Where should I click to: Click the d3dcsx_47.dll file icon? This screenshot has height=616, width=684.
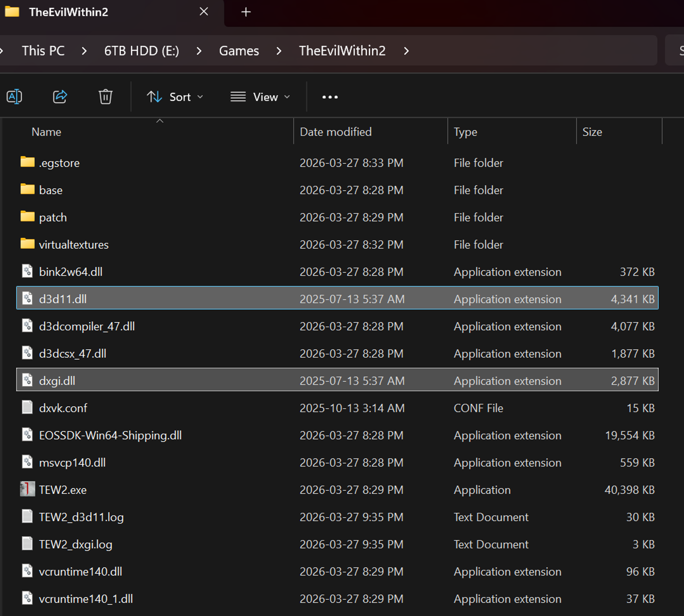pos(28,353)
